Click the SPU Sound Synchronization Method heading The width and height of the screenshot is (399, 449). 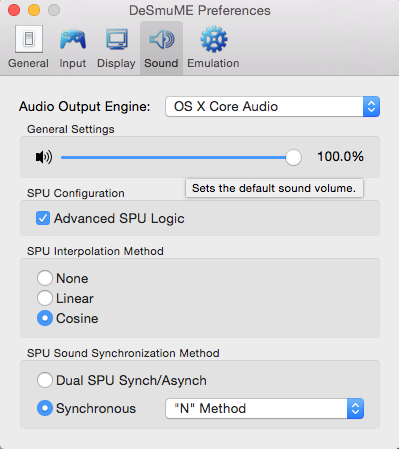pyautogui.click(x=123, y=353)
